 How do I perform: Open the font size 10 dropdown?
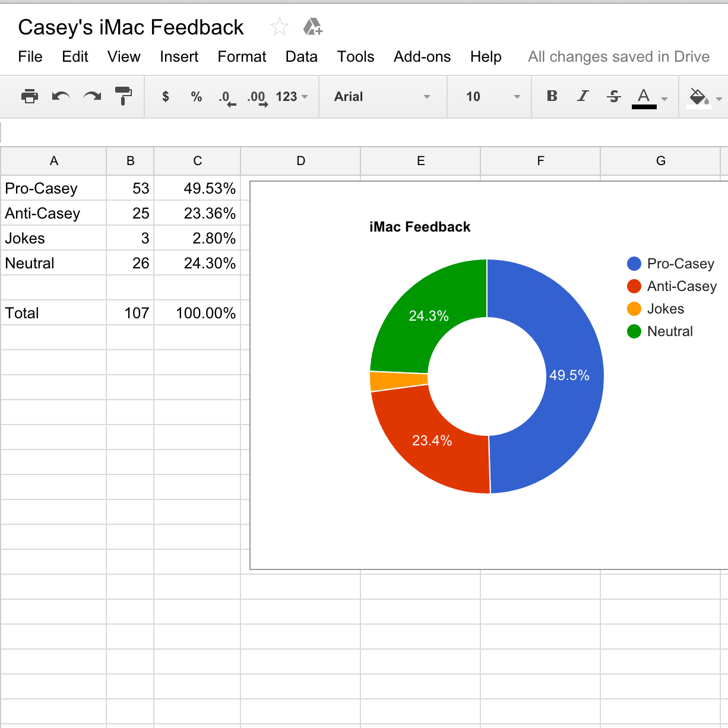tap(493, 96)
